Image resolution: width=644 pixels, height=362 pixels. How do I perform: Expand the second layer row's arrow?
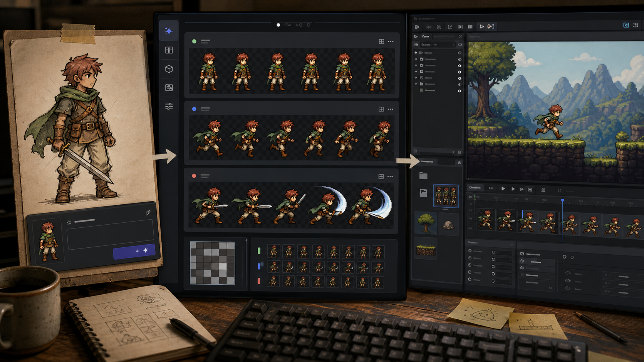pyautogui.click(x=416, y=59)
